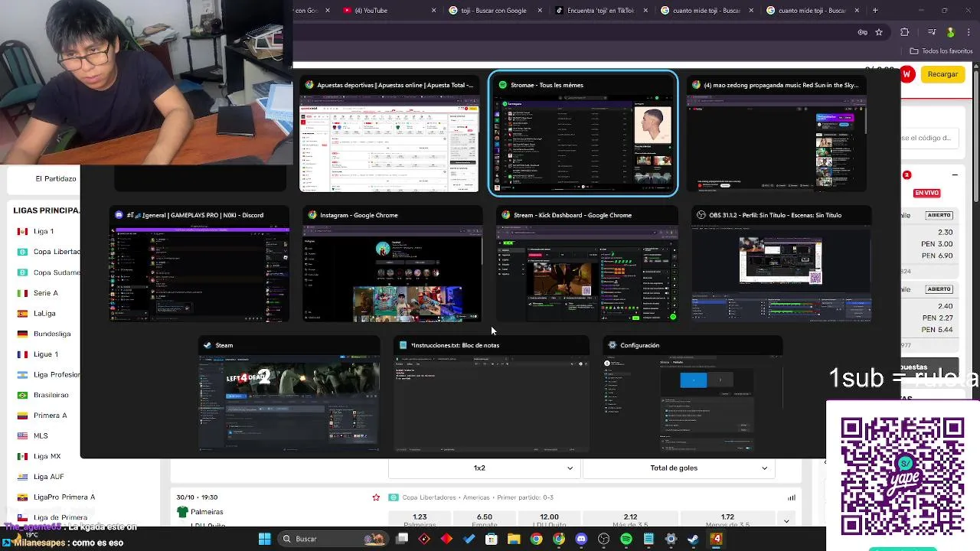Open Serie A in the leagues sidebar
Viewport: 980px width, 551px height.
pos(45,293)
